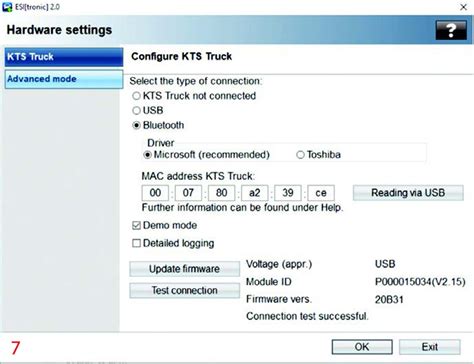The image size is (474, 364).
Task: Toggle Demo mode checkbox
Action: tap(136, 225)
